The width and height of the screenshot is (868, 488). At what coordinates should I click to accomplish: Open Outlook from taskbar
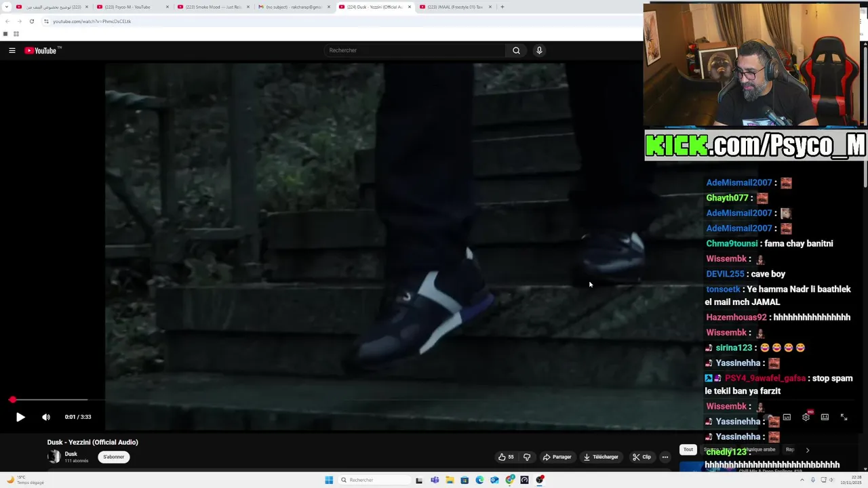click(494, 480)
